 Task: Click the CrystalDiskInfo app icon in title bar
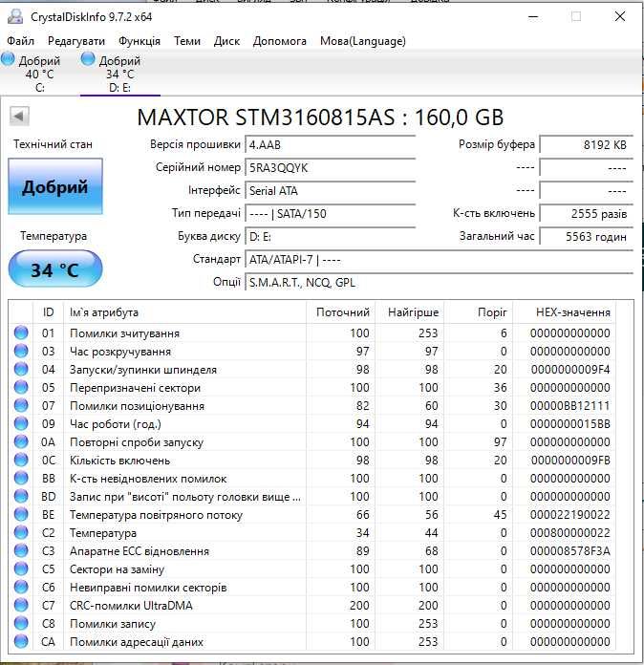(15, 16)
